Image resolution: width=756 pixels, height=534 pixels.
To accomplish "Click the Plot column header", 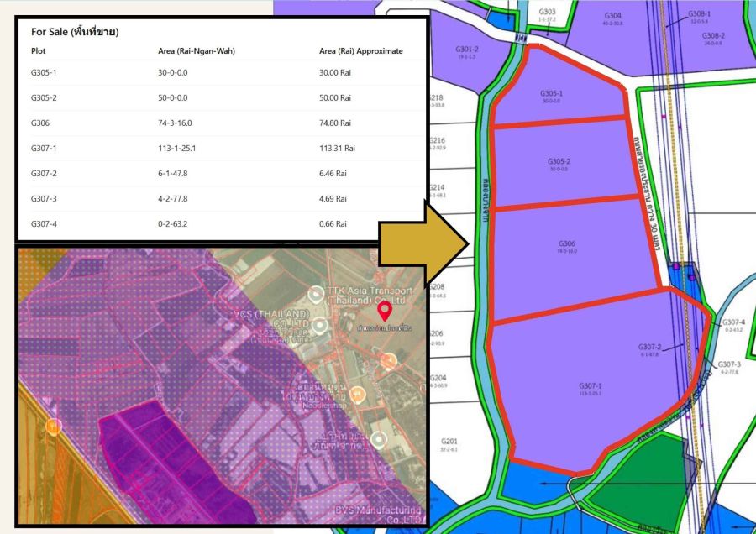I will point(39,51).
